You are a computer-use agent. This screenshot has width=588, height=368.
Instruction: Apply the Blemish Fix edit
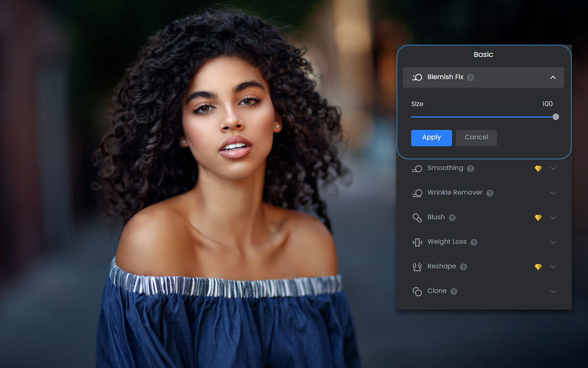(x=431, y=138)
